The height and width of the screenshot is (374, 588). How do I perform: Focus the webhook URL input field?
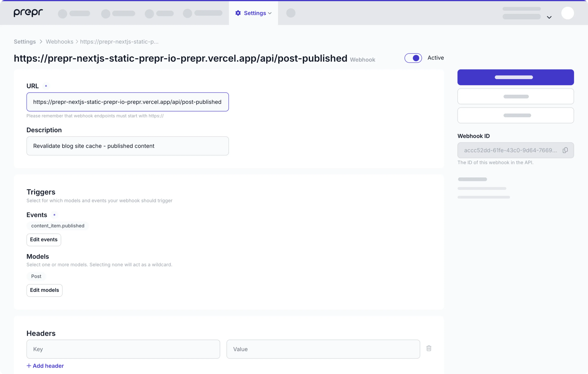pyautogui.click(x=127, y=102)
